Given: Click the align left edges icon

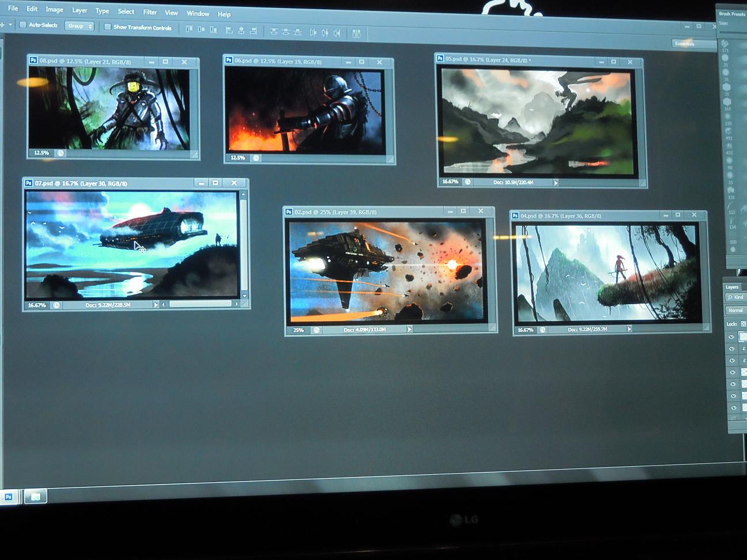Looking at the screenshot, I should (x=229, y=31).
